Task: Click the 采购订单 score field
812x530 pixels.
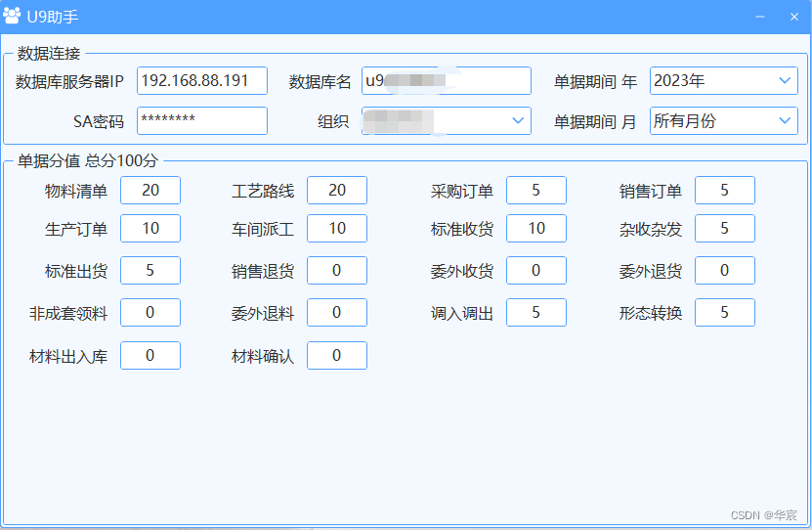Action: pos(536,190)
